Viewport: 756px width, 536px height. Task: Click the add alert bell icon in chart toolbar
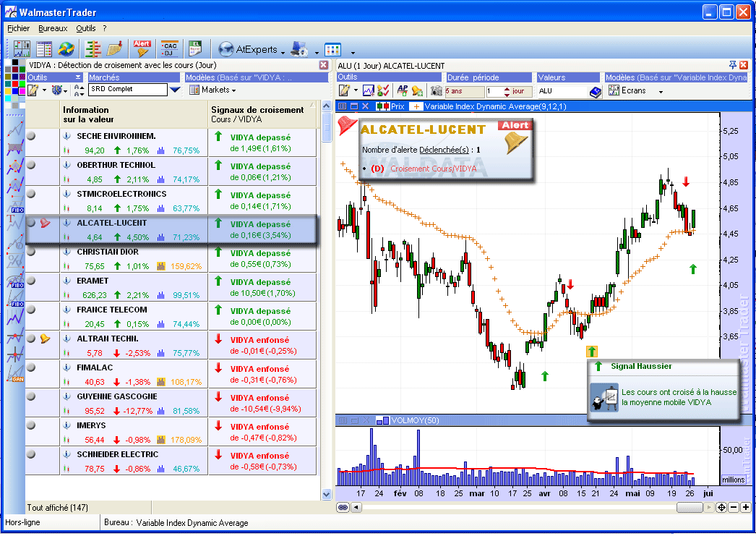tap(418, 90)
